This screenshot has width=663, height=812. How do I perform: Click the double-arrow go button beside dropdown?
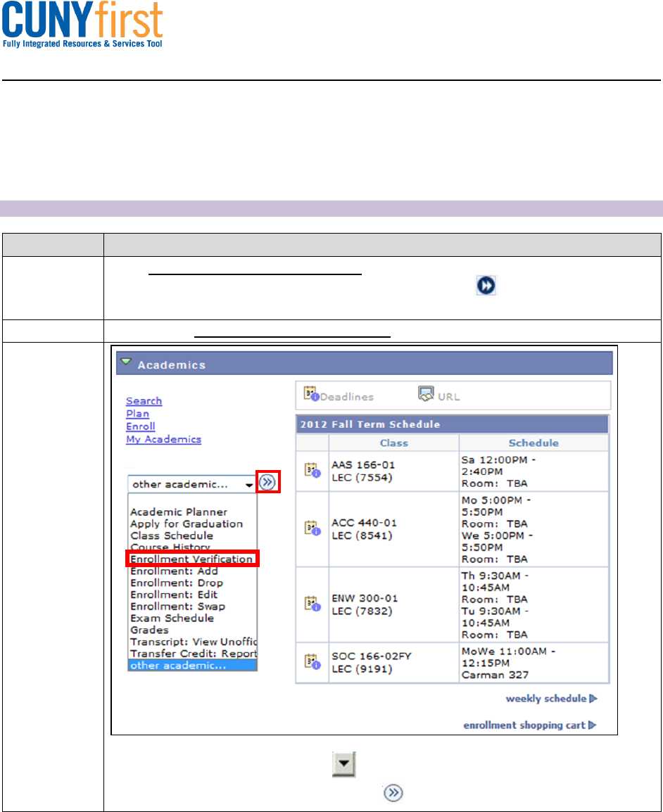(x=267, y=482)
